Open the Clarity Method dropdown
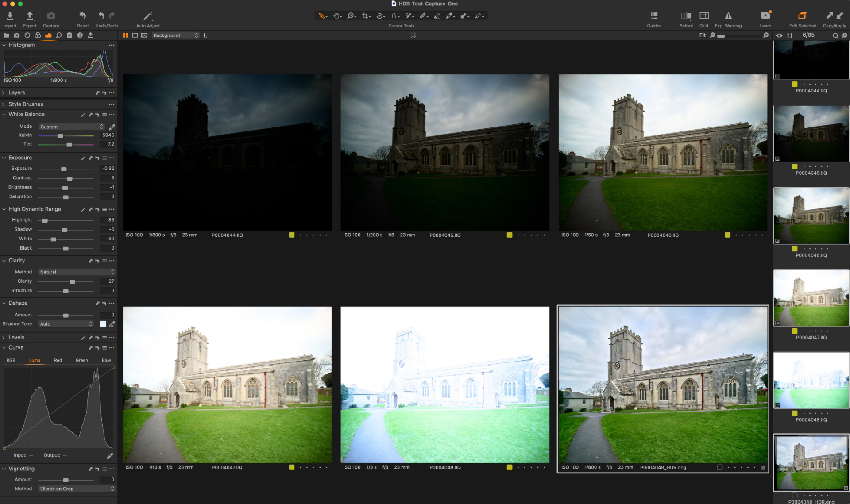This screenshot has height=504, width=850. (x=76, y=272)
